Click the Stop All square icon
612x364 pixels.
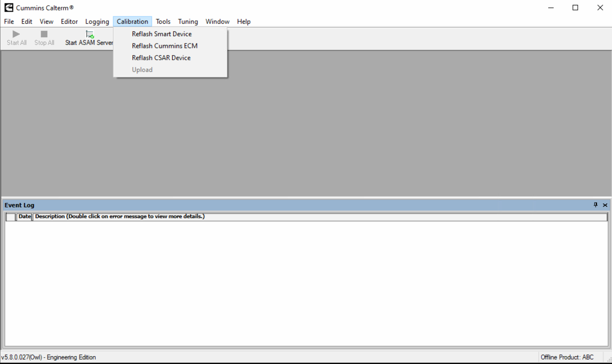tap(44, 34)
